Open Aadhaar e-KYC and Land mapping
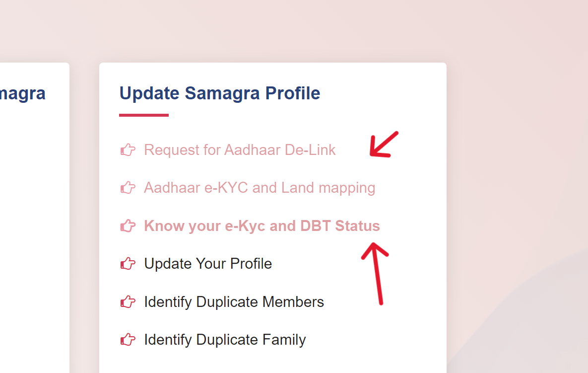 [x=260, y=187]
